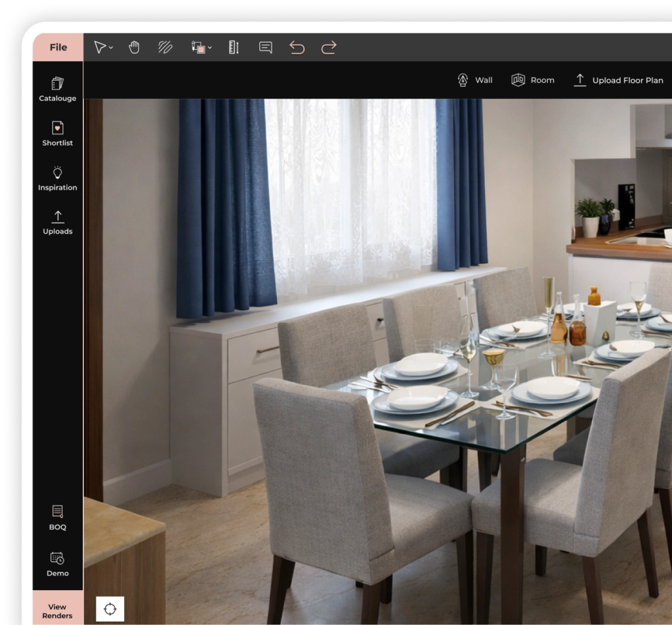Open the Demo scheduling option
This screenshot has height=625, width=672.
58,564
